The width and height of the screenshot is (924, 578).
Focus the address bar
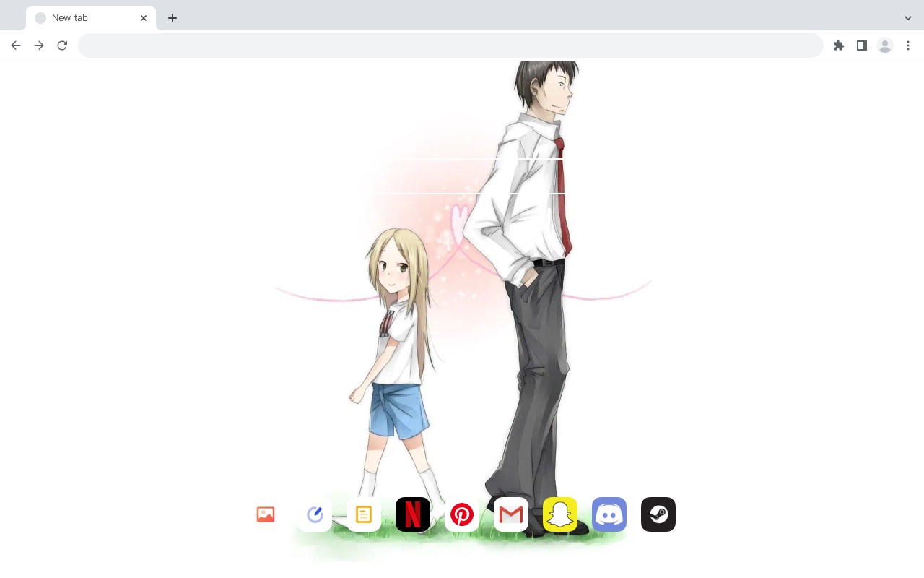click(x=450, y=46)
